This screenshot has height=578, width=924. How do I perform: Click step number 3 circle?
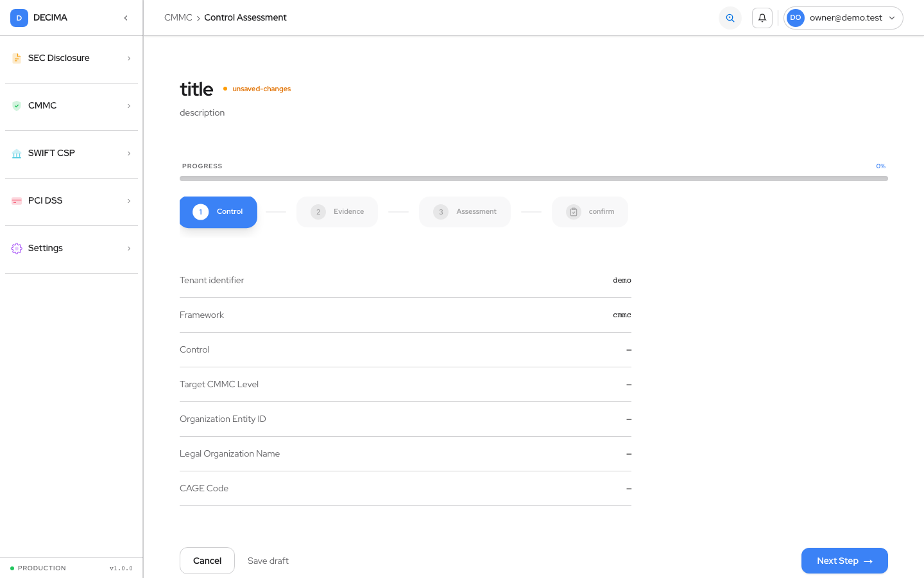coord(441,212)
